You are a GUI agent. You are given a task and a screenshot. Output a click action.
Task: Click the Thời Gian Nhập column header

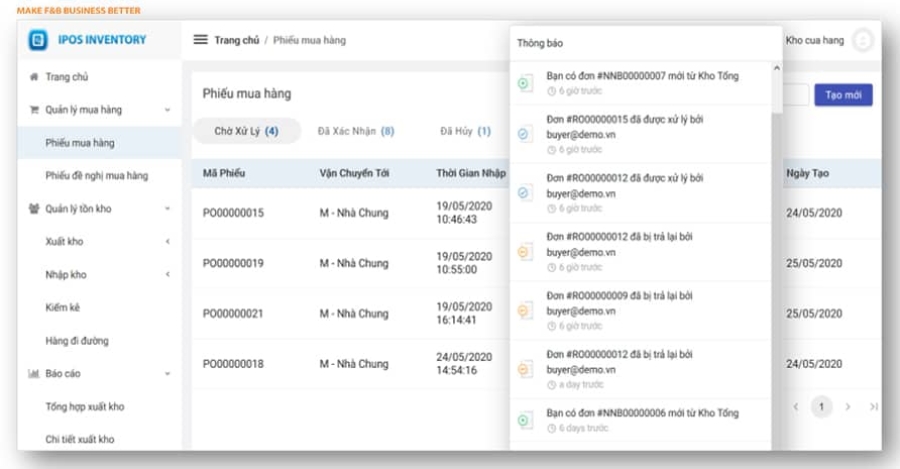471,173
